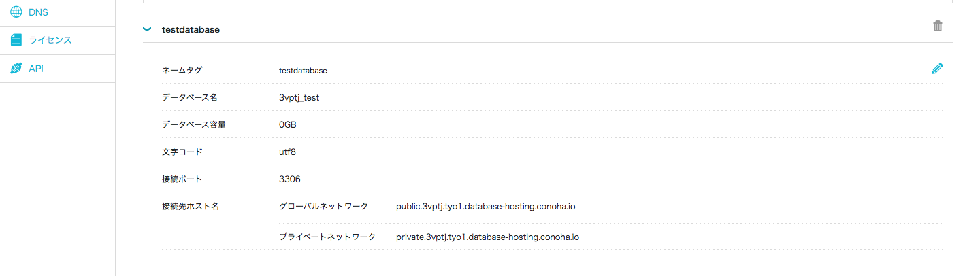
Task: Click the API plug icon in sidebar
Action: [16, 69]
